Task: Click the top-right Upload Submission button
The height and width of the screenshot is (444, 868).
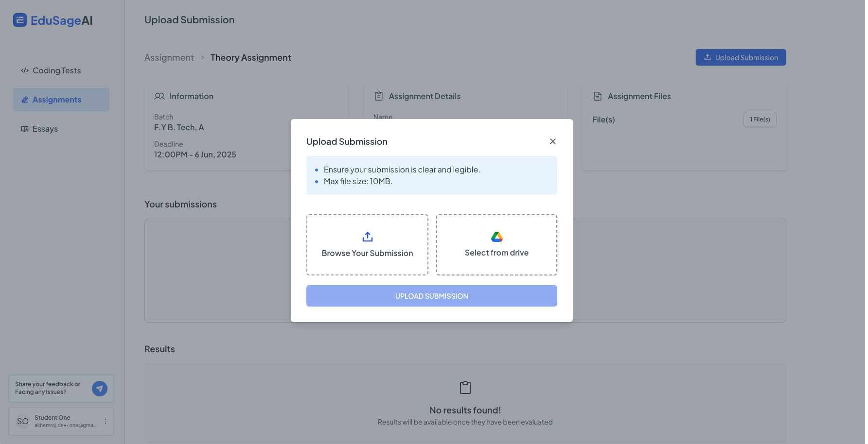Action: [740, 57]
